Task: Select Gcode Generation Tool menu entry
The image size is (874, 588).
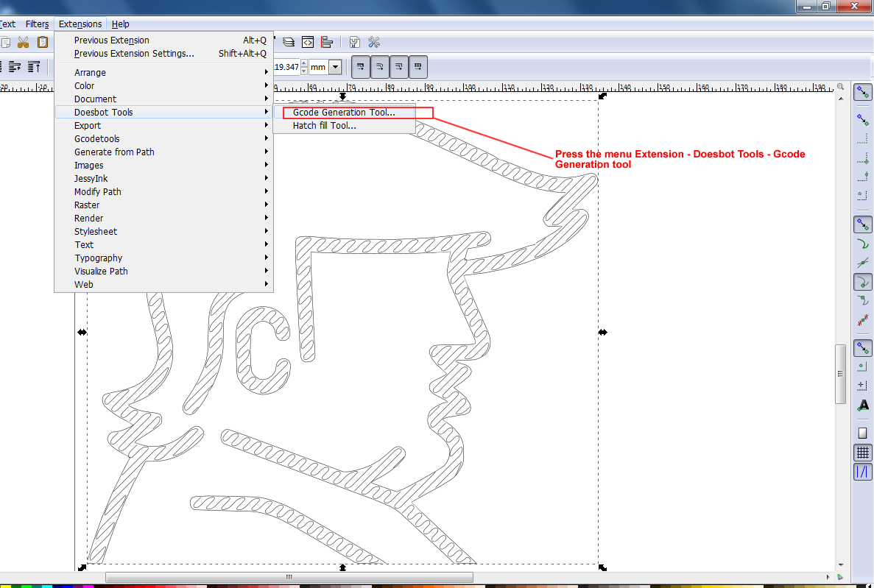Action: [344, 113]
